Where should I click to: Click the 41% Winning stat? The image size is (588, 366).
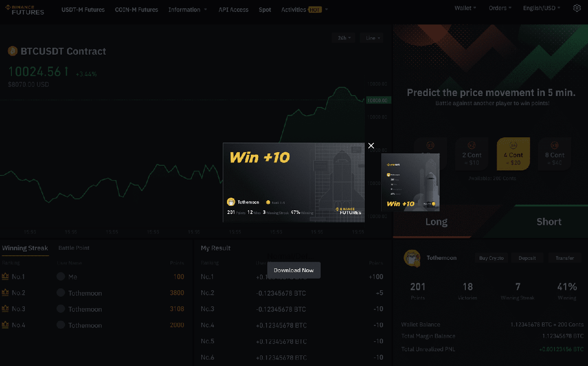pyautogui.click(x=567, y=291)
